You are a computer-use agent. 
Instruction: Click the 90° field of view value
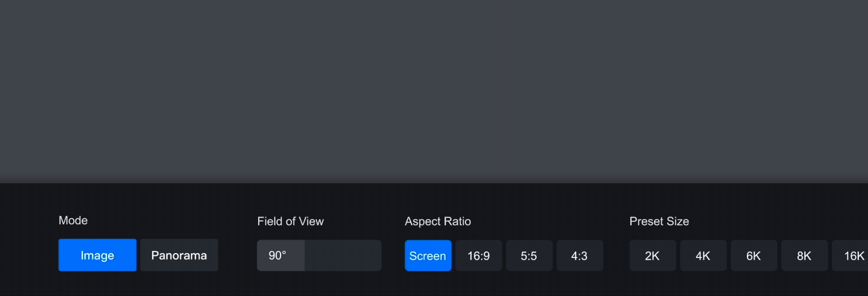277,255
